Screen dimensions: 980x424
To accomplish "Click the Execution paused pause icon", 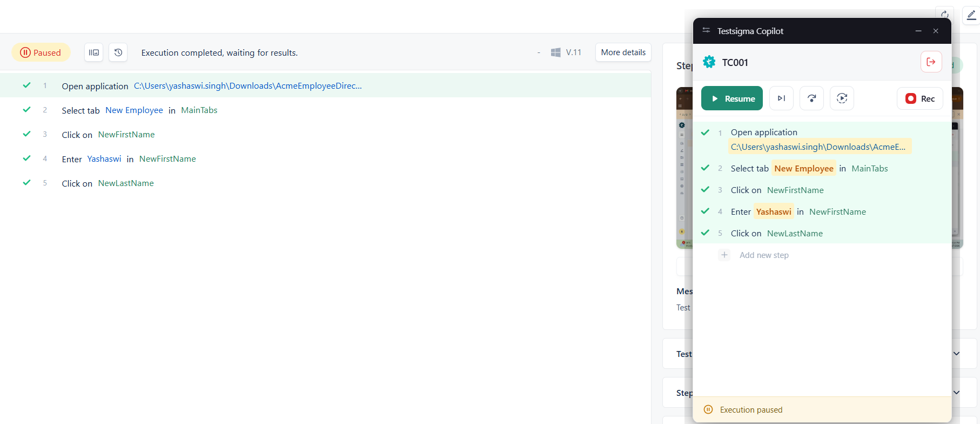I will (708, 409).
